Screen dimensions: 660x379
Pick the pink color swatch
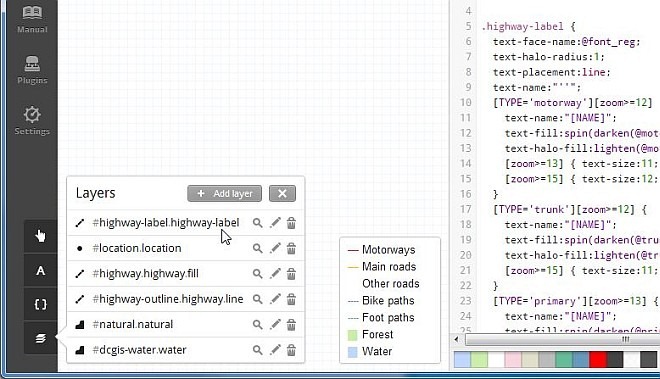(513, 360)
